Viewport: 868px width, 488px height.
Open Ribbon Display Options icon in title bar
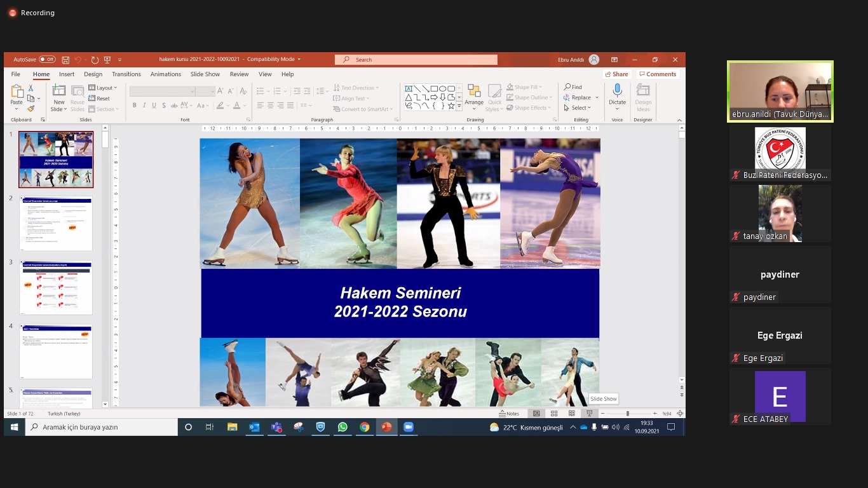point(614,60)
